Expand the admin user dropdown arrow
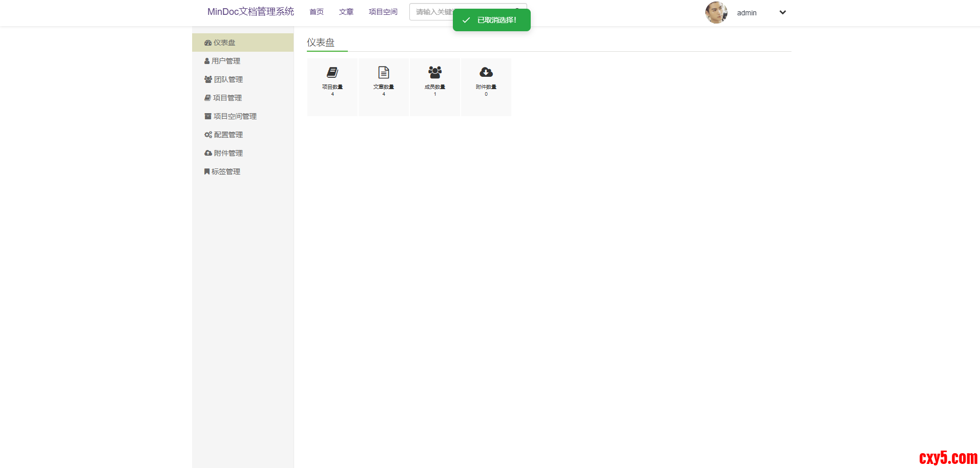The image size is (980, 468). tap(782, 13)
